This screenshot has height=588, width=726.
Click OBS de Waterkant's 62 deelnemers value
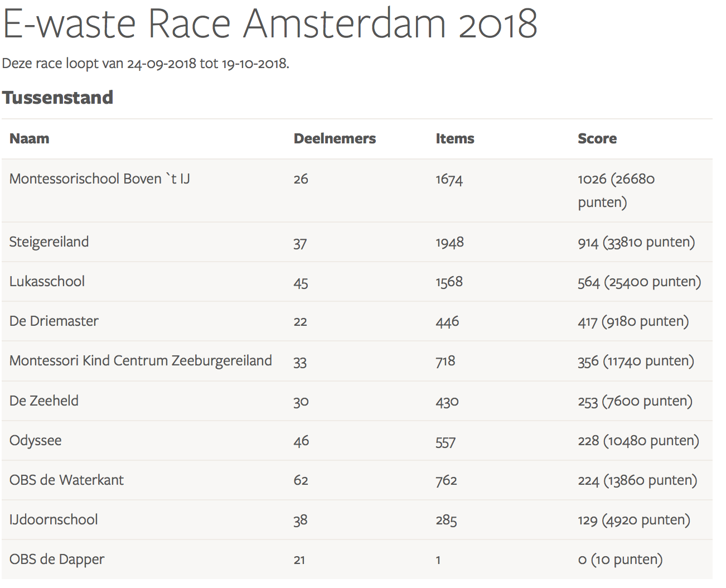click(x=301, y=480)
